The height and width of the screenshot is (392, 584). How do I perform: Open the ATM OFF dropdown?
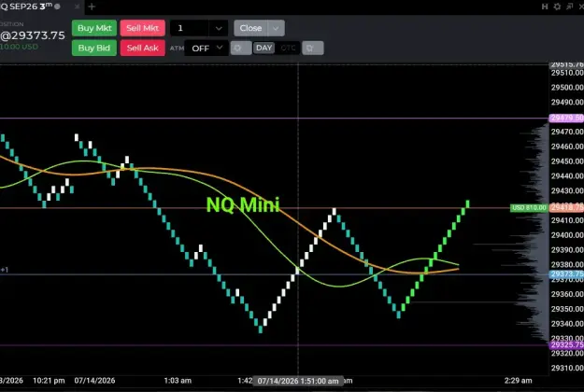207,48
